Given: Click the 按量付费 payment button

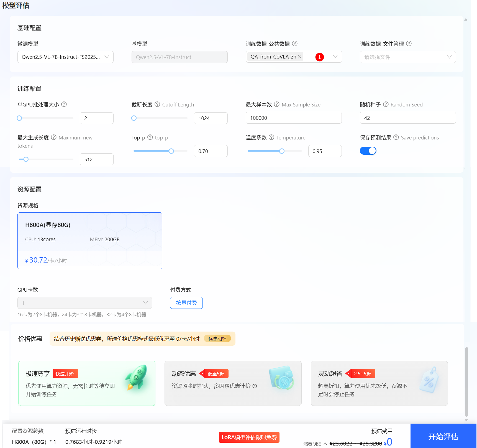Looking at the screenshot, I should [x=186, y=303].
